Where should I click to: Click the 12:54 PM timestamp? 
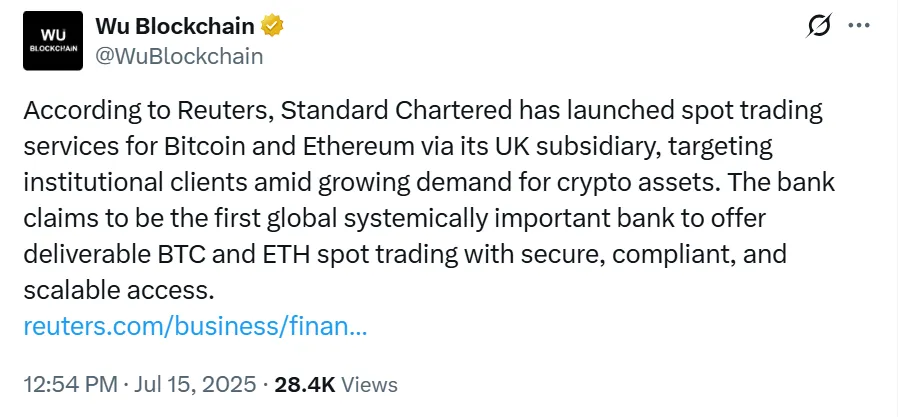tap(68, 384)
